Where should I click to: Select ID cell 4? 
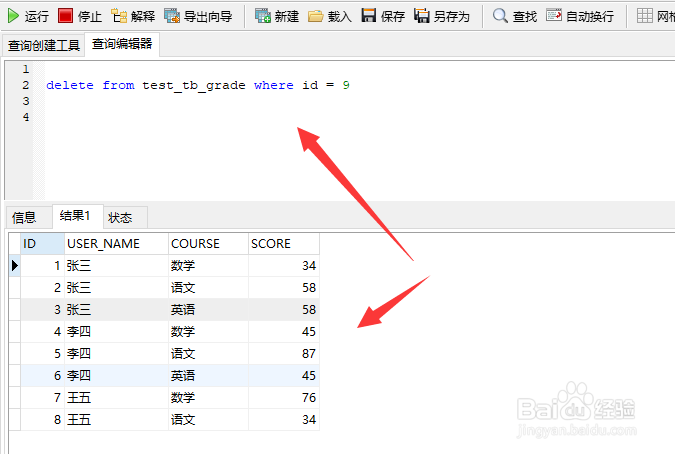(x=42, y=331)
